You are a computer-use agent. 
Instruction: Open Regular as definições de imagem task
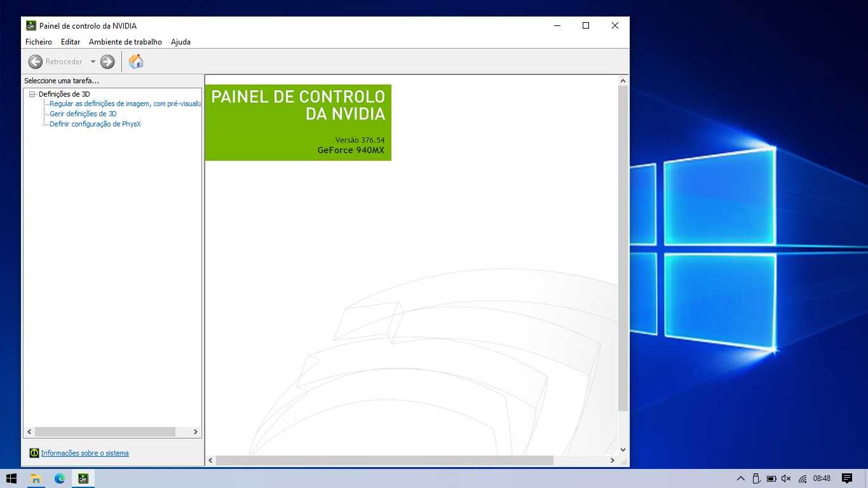(125, 104)
